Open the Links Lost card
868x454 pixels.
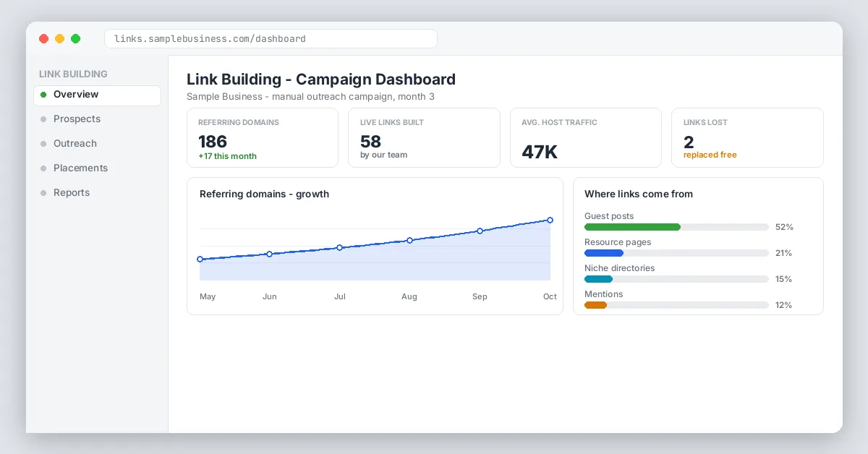pyautogui.click(x=747, y=138)
